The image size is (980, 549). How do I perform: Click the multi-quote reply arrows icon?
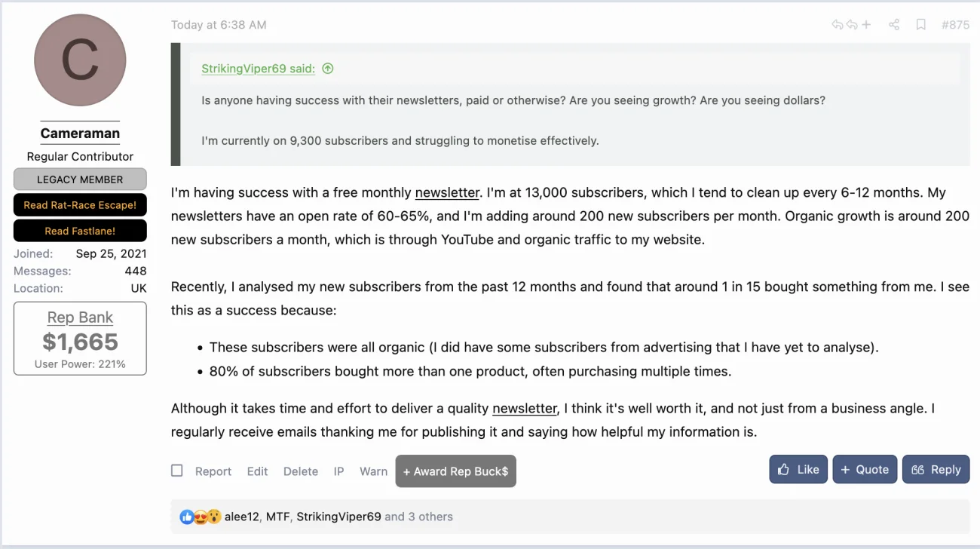(851, 25)
